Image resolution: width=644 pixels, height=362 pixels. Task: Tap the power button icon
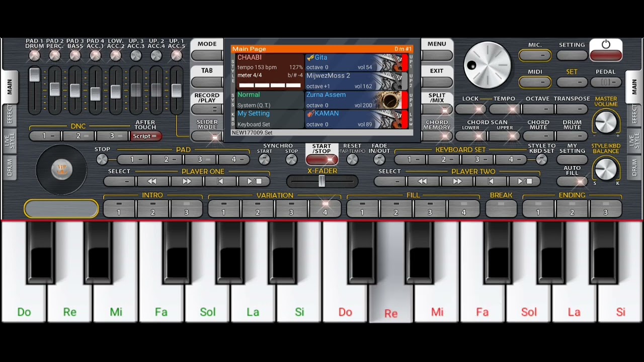[x=606, y=45]
